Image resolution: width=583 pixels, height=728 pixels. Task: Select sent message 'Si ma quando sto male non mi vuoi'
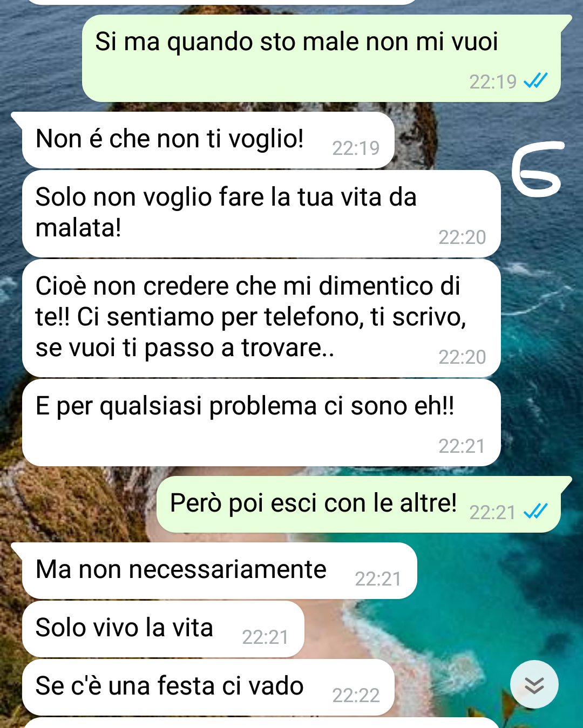(321, 58)
